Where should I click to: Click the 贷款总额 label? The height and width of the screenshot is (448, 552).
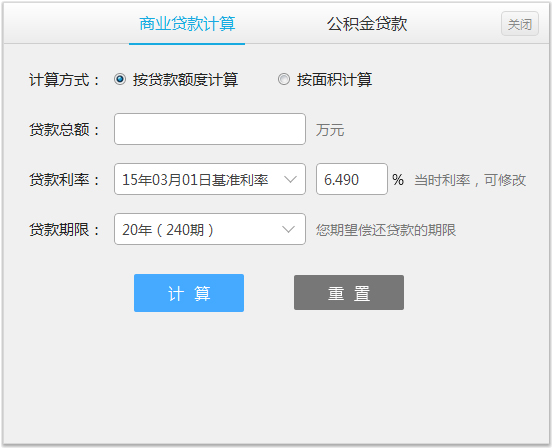64,130
